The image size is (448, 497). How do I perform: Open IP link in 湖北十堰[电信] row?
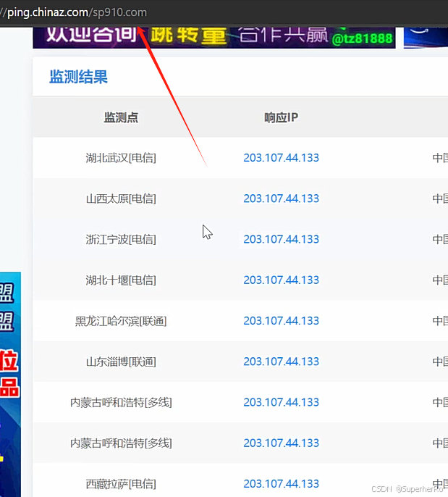(x=281, y=280)
